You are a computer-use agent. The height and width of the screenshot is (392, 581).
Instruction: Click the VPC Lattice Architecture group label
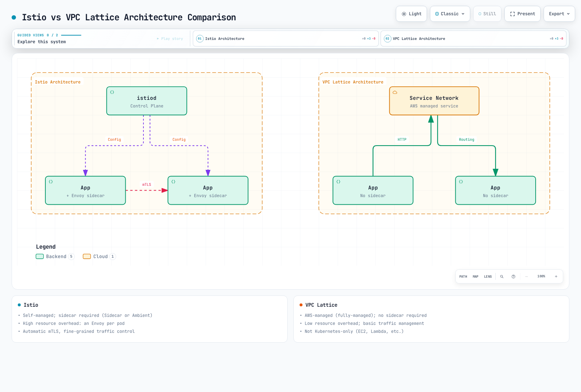pos(353,82)
